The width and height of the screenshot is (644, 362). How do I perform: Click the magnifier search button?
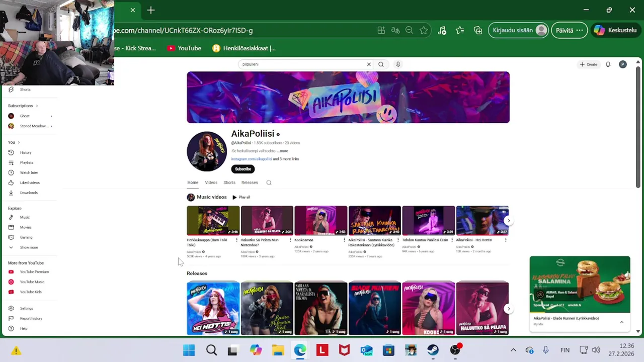381,64
